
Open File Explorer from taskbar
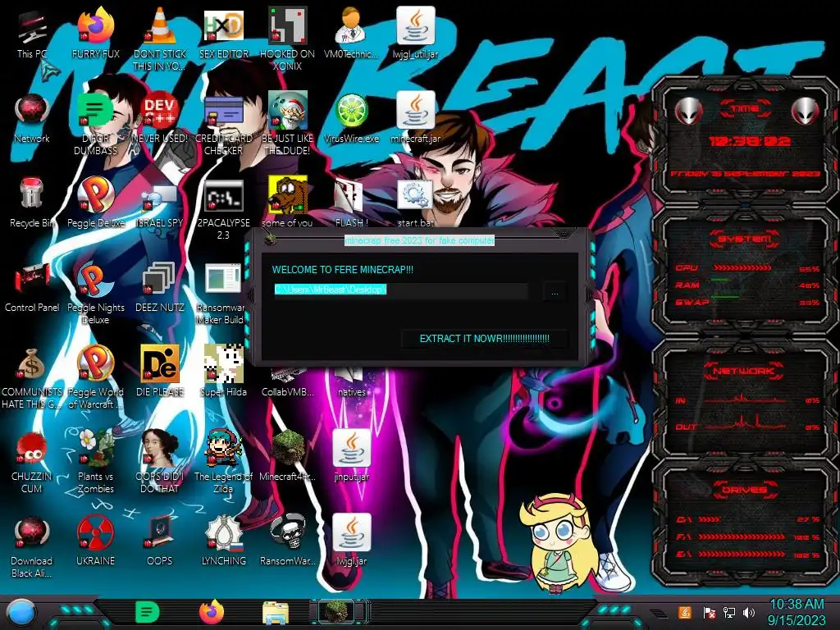276,613
